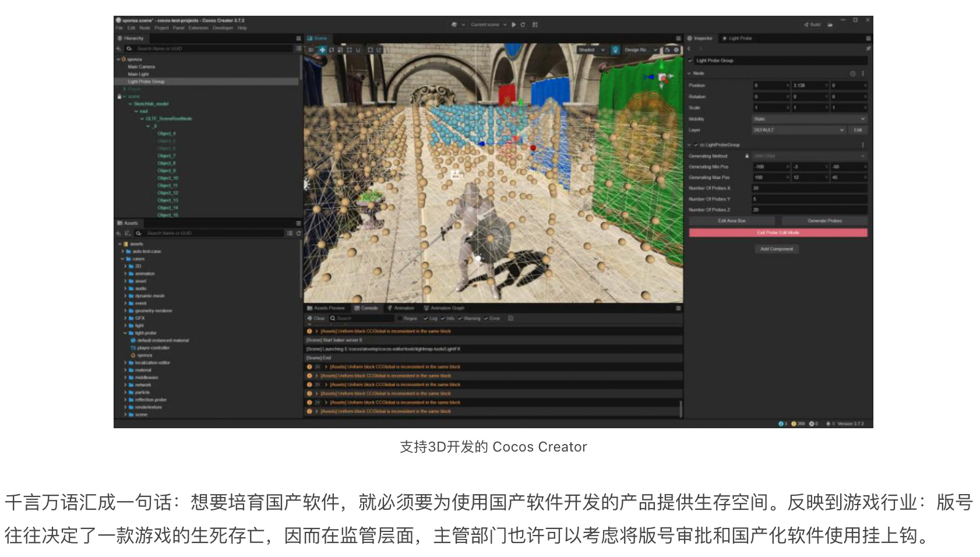Screen dimensions: 980x557
Task: Toggle the Log console filter checkbox
Action: (x=425, y=319)
